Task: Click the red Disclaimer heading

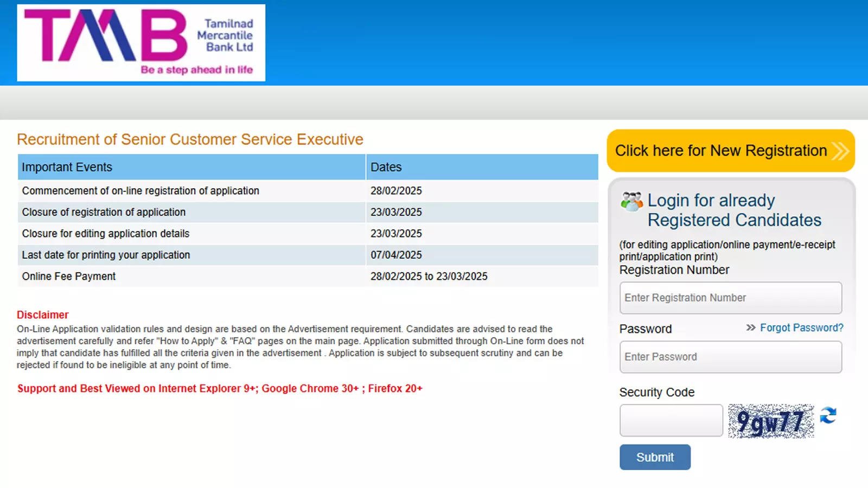Action: pos(42,315)
